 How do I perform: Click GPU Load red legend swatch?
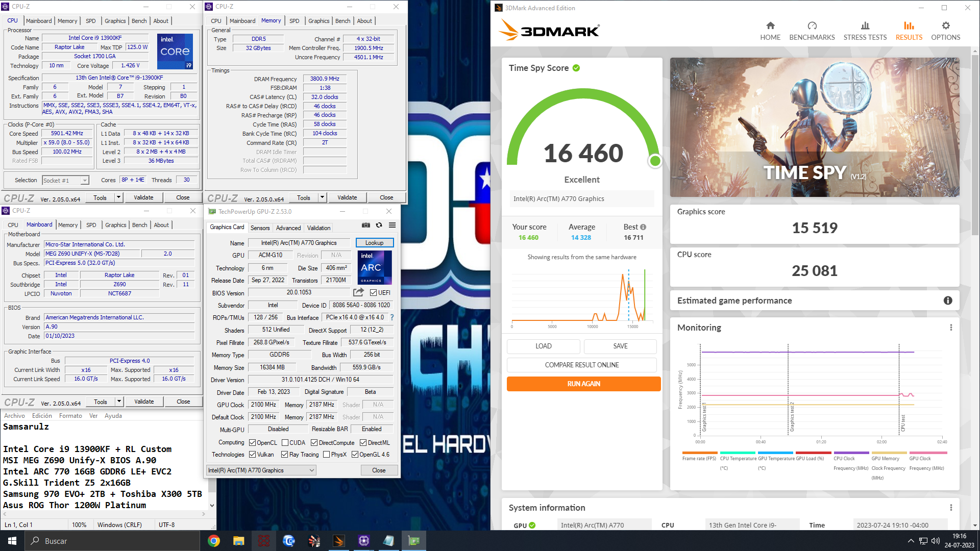tap(813, 453)
